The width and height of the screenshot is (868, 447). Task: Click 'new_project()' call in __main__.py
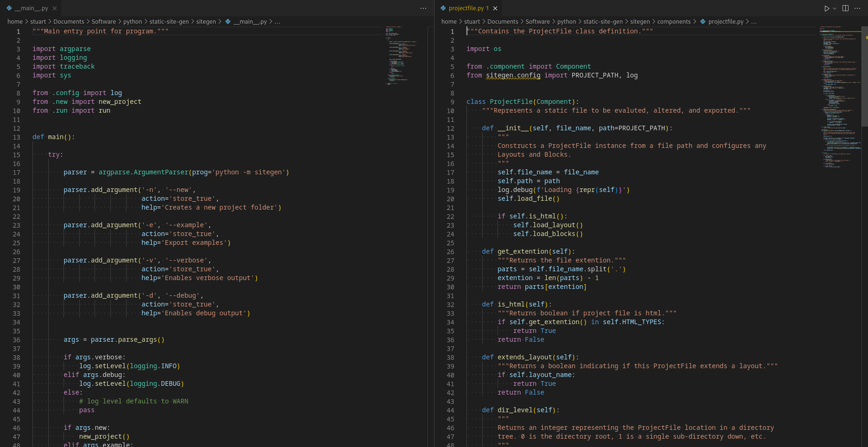tap(104, 436)
